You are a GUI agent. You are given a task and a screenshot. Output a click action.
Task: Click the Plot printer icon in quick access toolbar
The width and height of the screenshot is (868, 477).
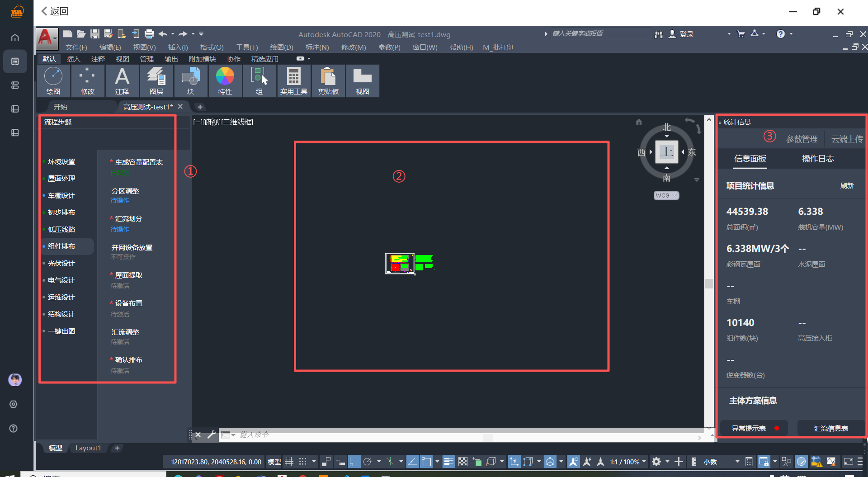point(149,34)
